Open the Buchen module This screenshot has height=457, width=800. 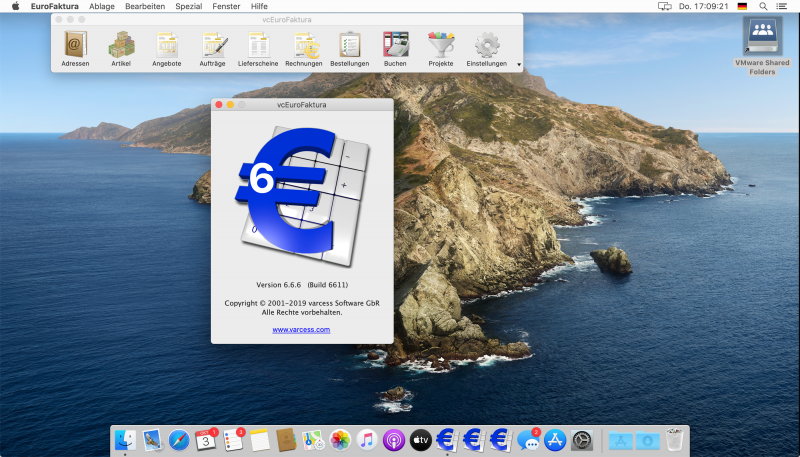click(395, 49)
